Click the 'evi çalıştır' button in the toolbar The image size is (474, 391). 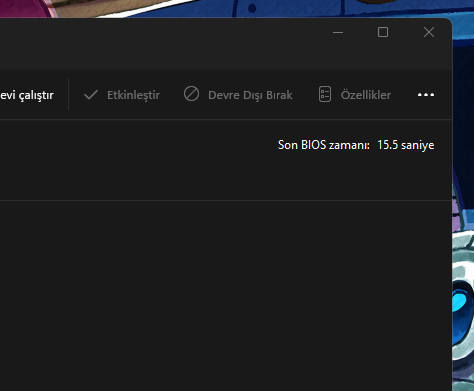27,95
